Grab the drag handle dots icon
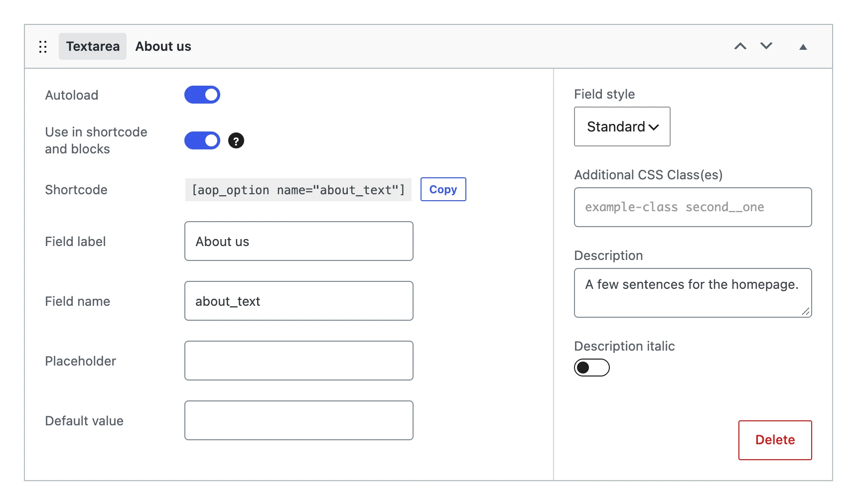 click(43, 47)
